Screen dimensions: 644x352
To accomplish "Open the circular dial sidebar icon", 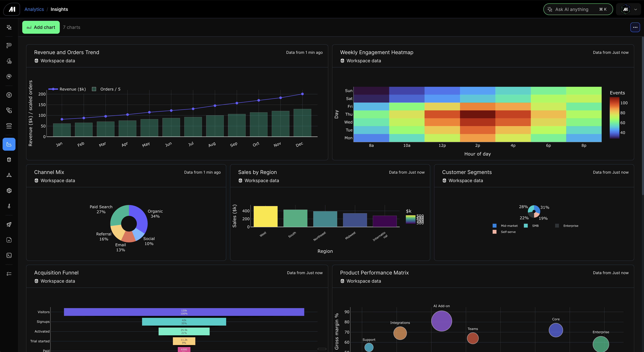I will [x=9, y=95].
